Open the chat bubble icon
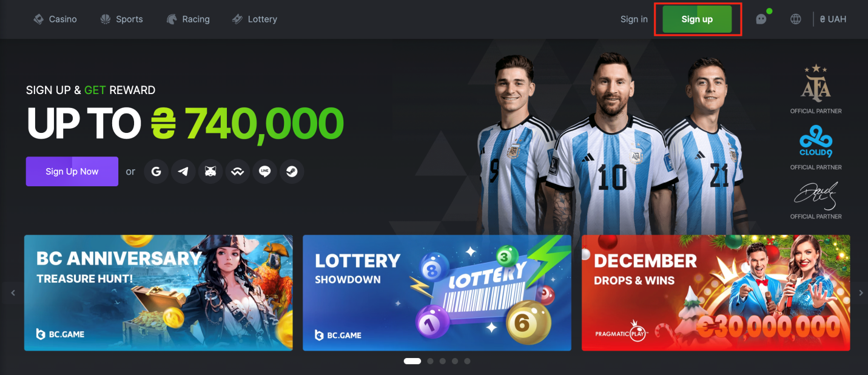Screen dimensions: 868x375 761,19
